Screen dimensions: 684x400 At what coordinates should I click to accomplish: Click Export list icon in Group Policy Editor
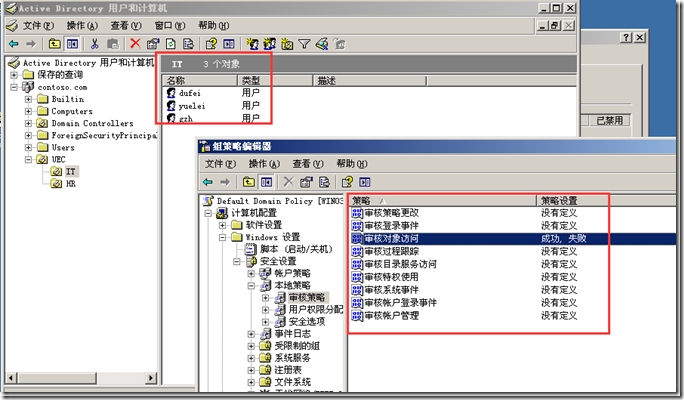[x=324, y=182]
